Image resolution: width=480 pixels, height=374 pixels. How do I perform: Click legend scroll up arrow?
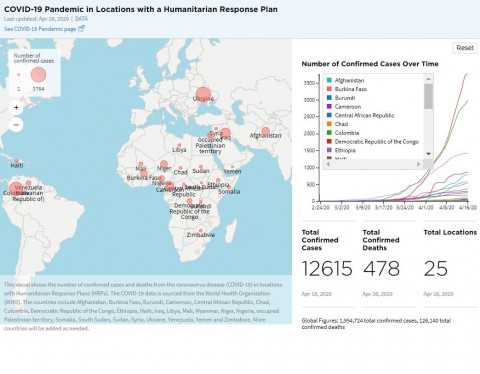[429, 79]
